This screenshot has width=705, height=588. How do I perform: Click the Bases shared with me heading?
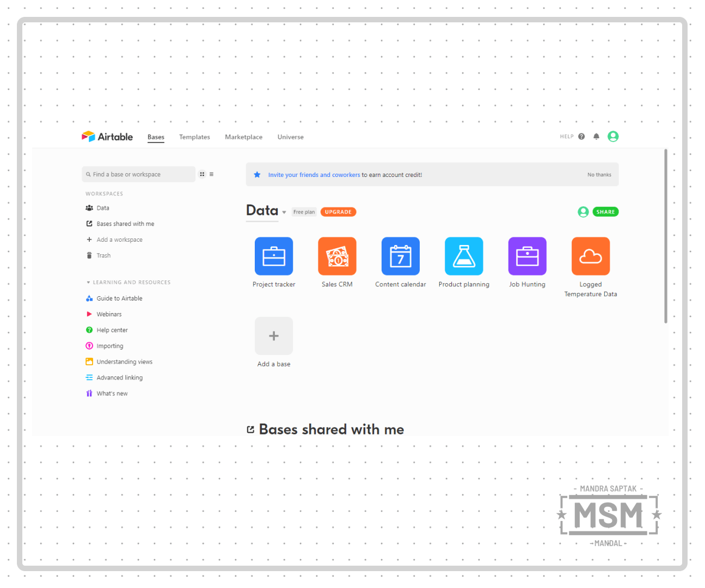[x=331, y=430]
